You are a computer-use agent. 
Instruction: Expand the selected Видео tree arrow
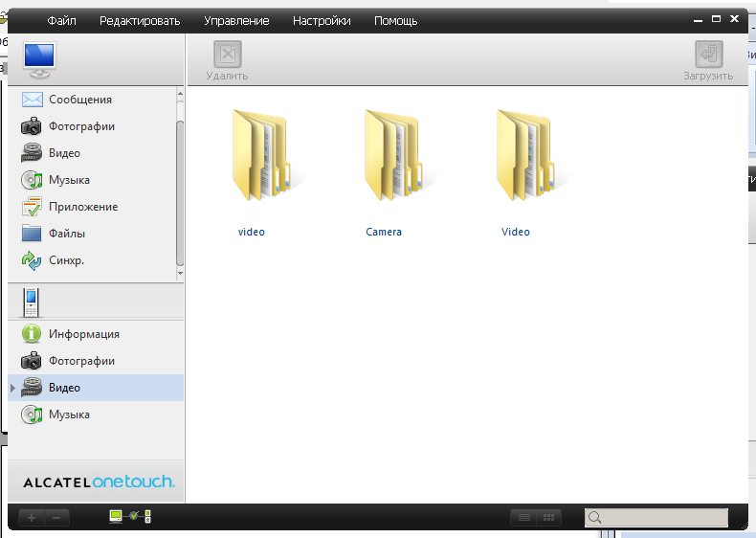(12, 388)
